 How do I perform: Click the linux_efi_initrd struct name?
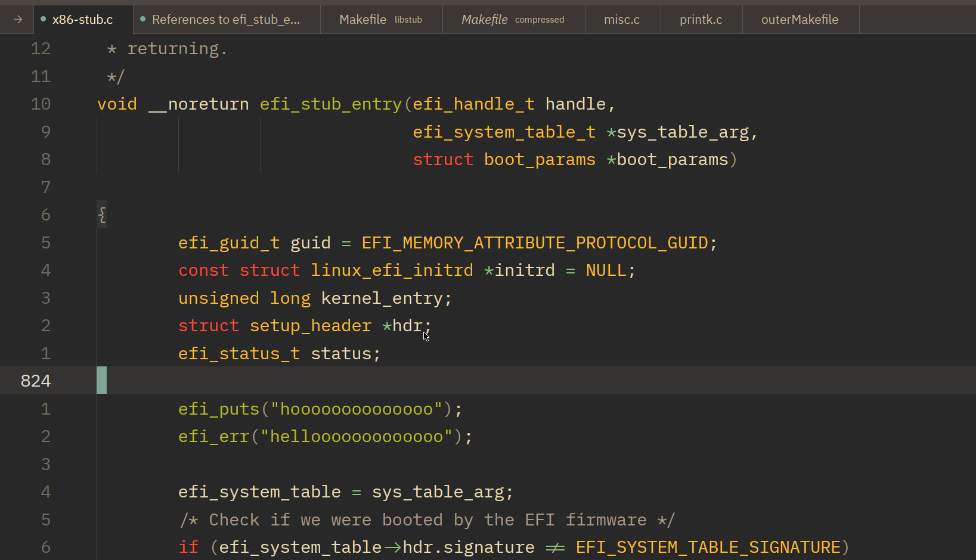tap(392, 270)
